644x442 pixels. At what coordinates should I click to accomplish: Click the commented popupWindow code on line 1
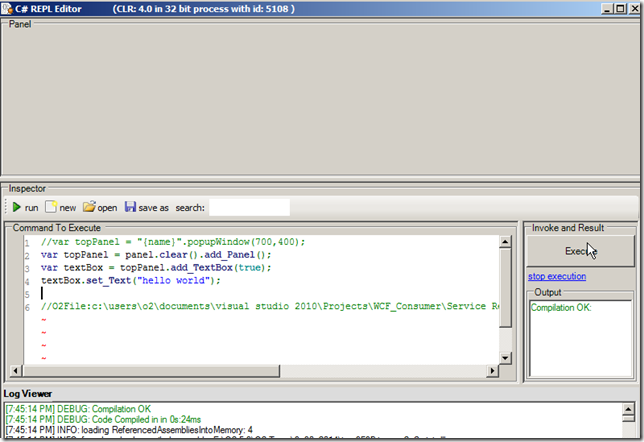pyautogui.click(x=173, y=242)
